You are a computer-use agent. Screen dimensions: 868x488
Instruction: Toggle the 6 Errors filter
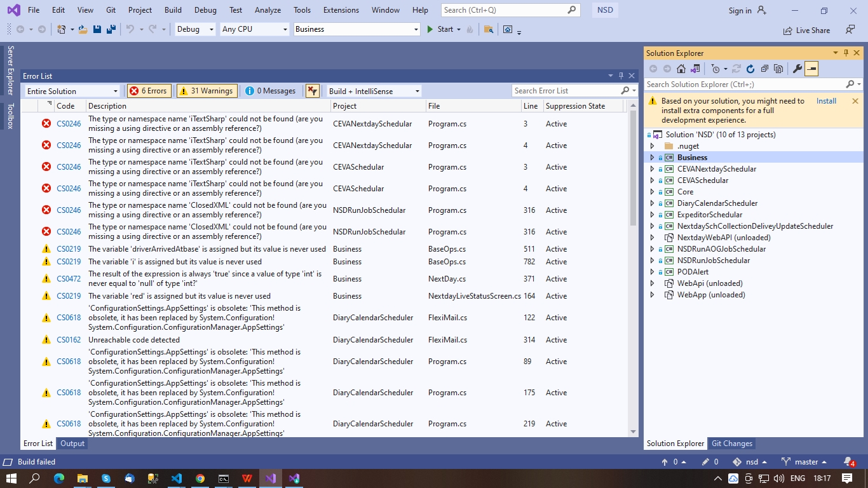point(149,91)
